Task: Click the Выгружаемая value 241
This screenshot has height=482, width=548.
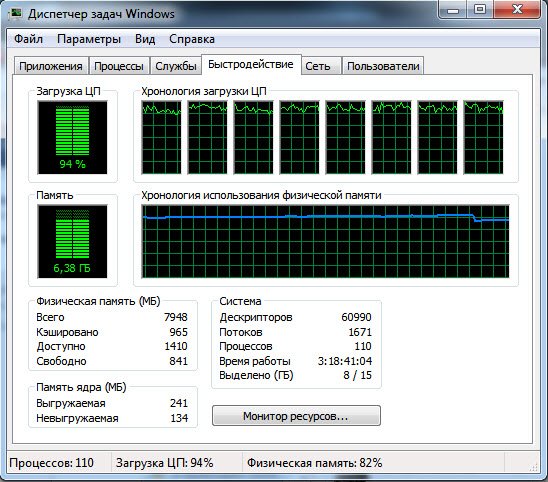Action: coord(179,403)
